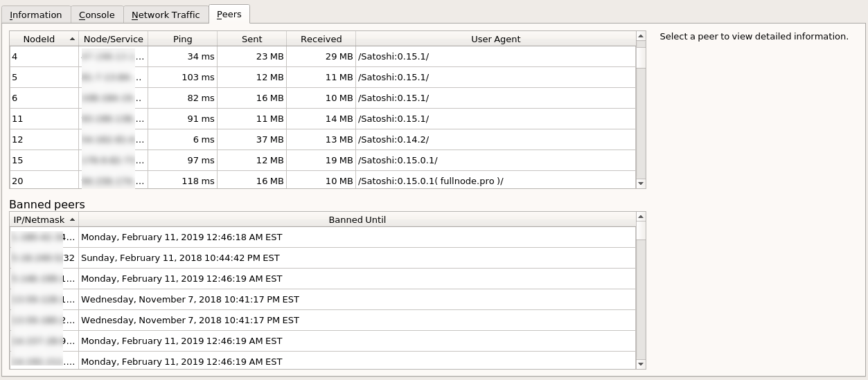
Task: Sort peers by Received column header
Action: tap(321, 39)
